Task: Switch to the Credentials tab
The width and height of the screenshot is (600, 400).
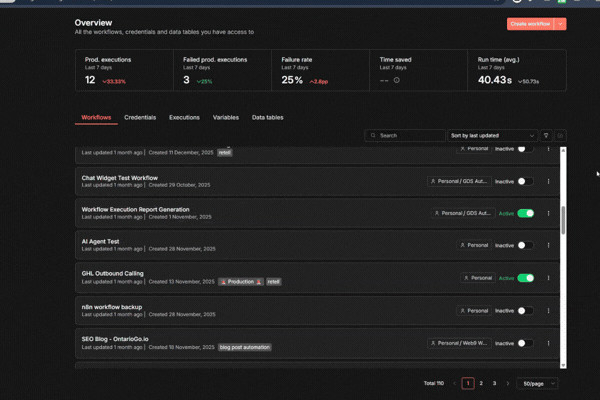Action: coord(140,118)
